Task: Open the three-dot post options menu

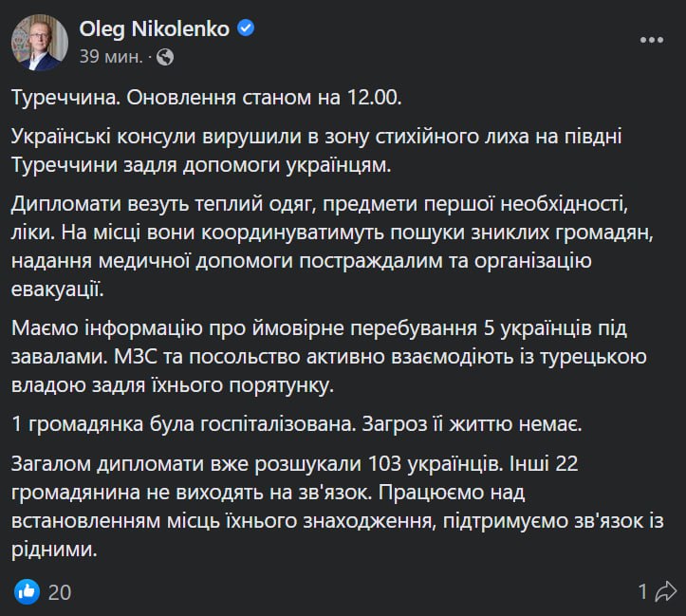Action: pyautogui.click(x=652, y=40)
